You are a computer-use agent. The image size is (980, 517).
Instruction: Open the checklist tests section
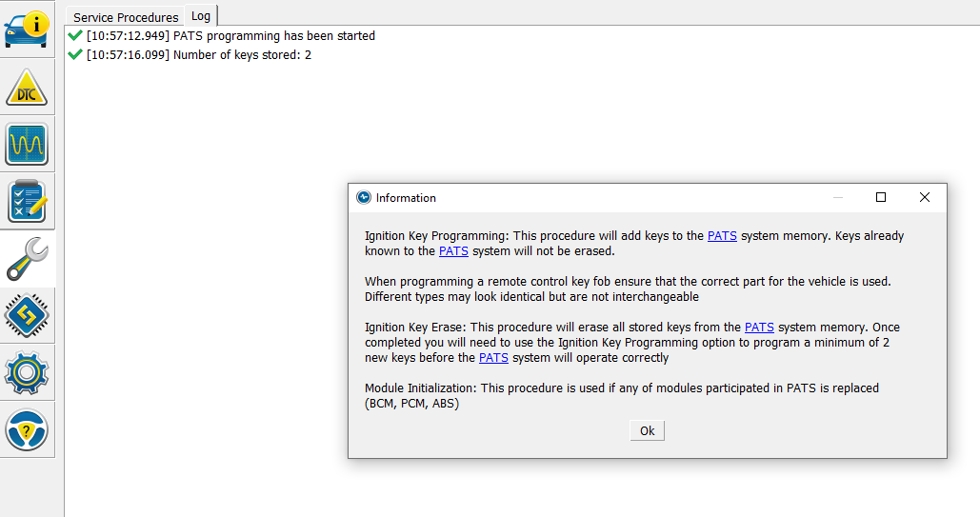click(27, 201)
